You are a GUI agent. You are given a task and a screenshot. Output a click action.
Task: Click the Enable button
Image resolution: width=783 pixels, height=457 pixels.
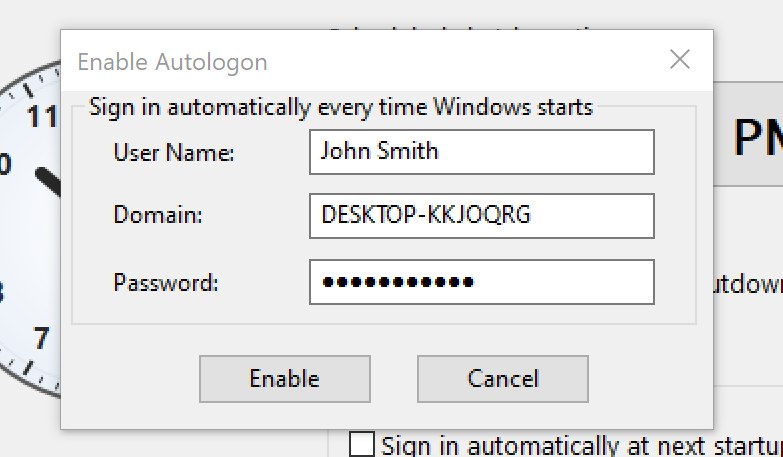pyautogui.click(x=285, y=379)
